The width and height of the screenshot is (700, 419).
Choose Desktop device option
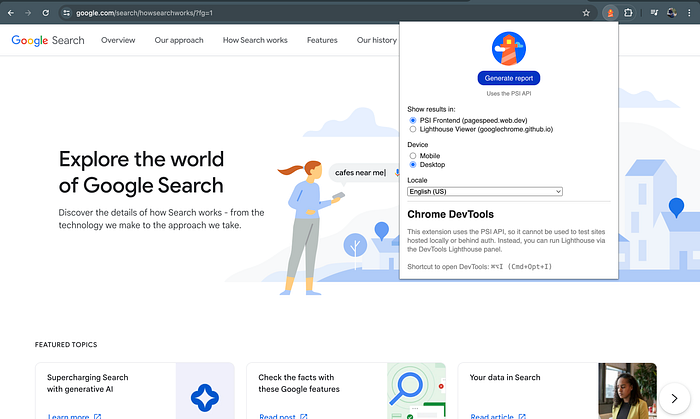[x=412, y=165]
